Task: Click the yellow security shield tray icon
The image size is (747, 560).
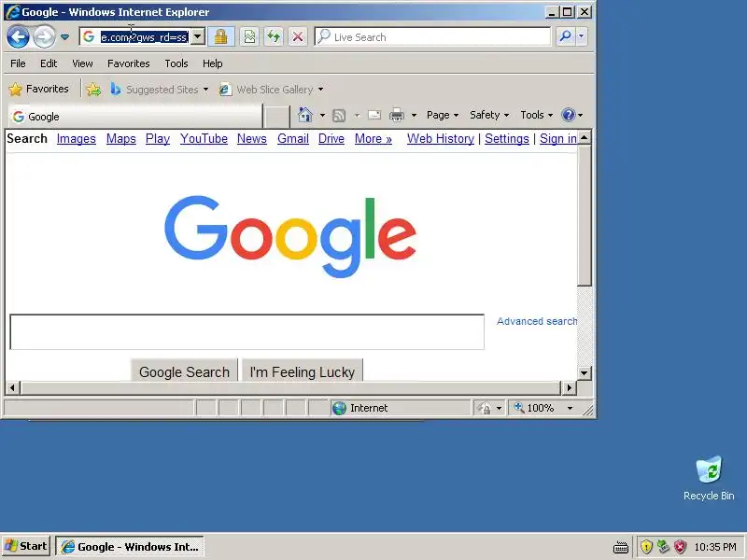Action: (646, 546)
